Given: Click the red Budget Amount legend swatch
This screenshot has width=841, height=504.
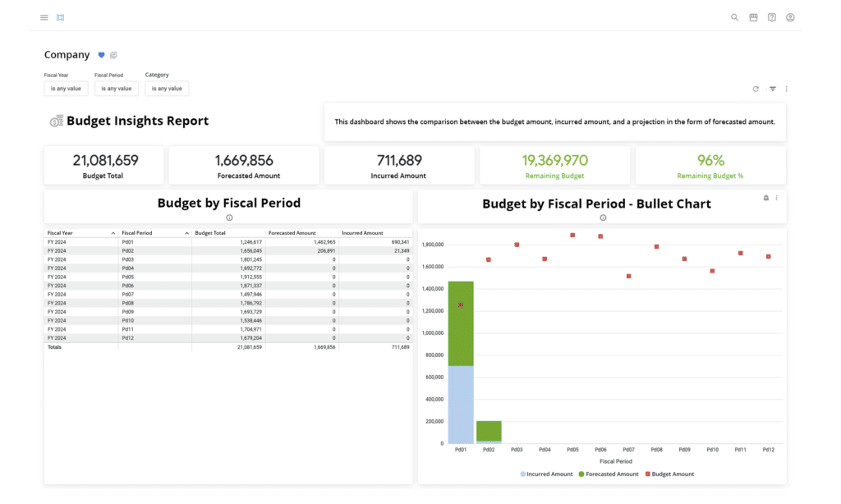Looking at the screenshot, I should click(647, 474).
